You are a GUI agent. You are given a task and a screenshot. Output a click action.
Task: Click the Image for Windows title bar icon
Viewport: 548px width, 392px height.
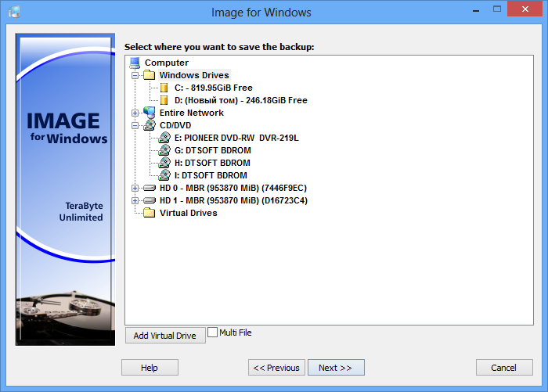(14, 12)
